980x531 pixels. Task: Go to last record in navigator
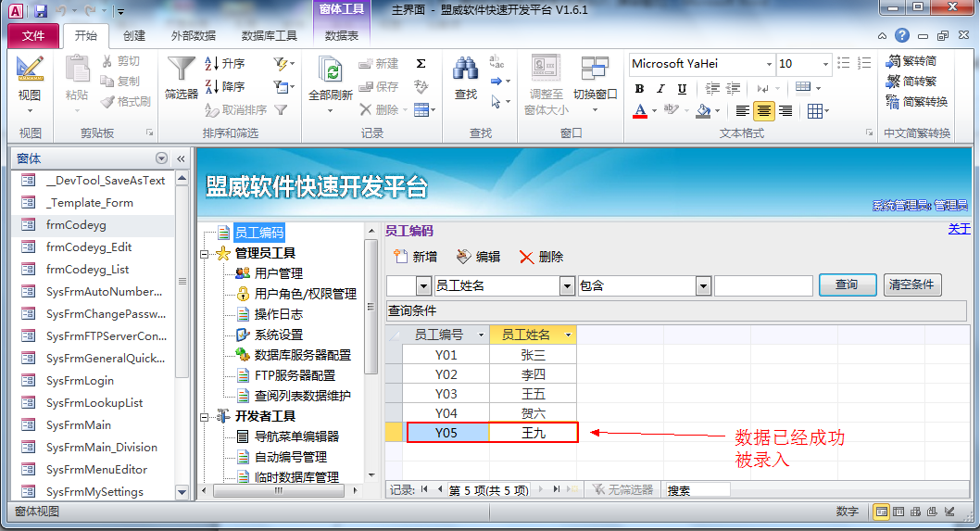tap(557, 489)
